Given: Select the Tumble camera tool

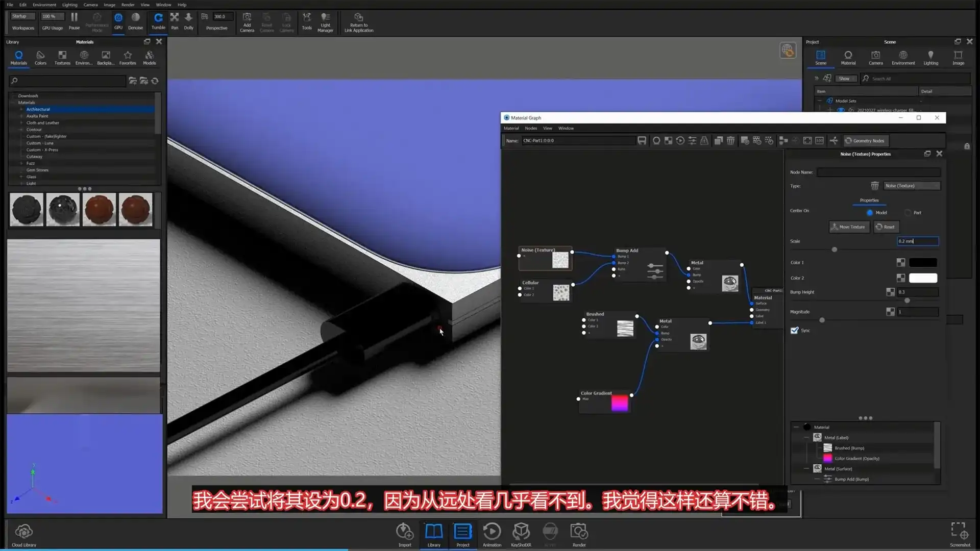Looking at the screenshot, I should pos(158,22).
